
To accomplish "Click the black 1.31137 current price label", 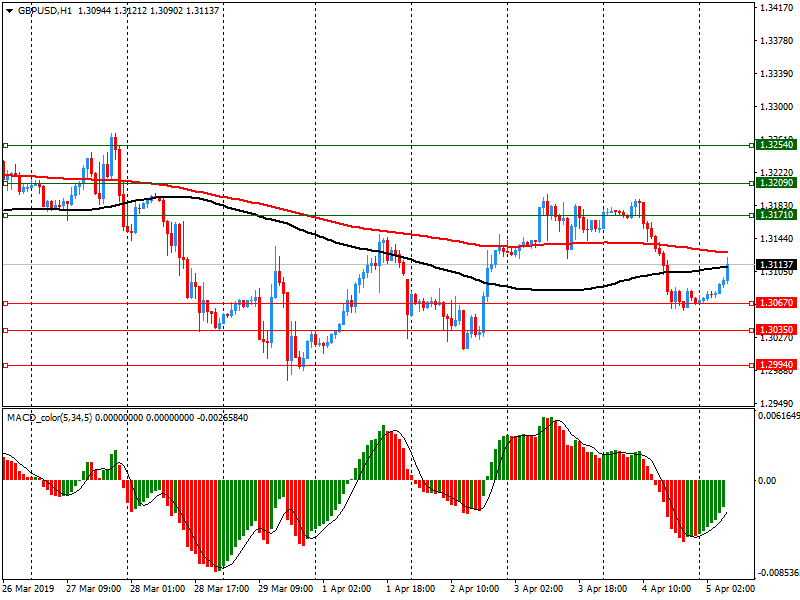I will pyautogui.click(x=775, y=264).
